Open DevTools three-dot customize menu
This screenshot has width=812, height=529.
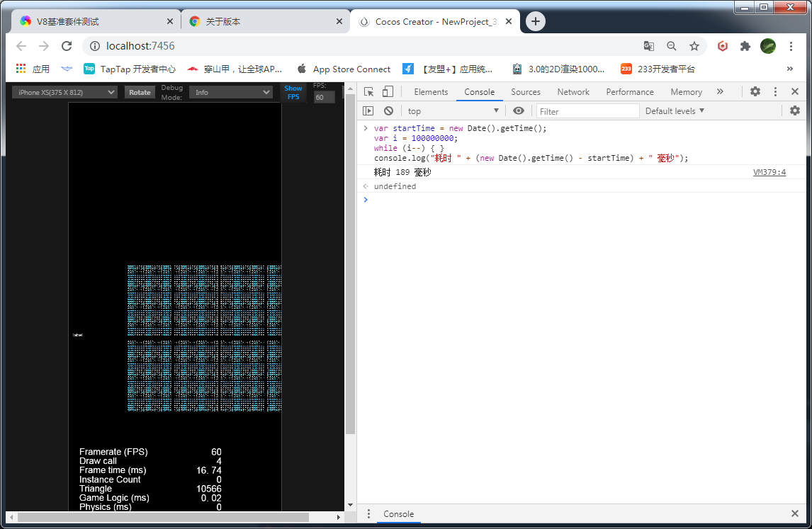coord(775,92)
